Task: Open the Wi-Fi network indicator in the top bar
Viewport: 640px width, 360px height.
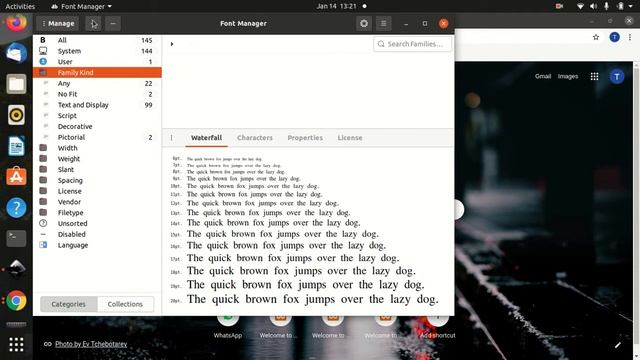Action: point(580,7)
